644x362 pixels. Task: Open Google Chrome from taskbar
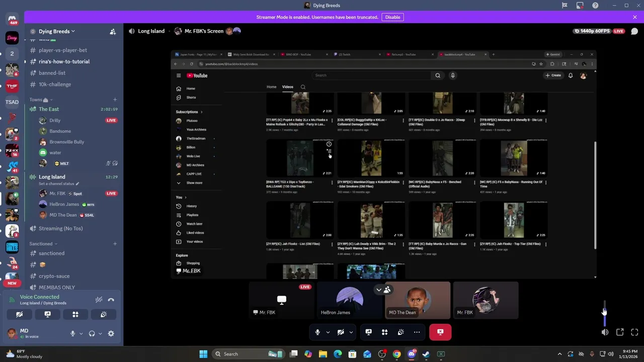(x=397, y=354)
